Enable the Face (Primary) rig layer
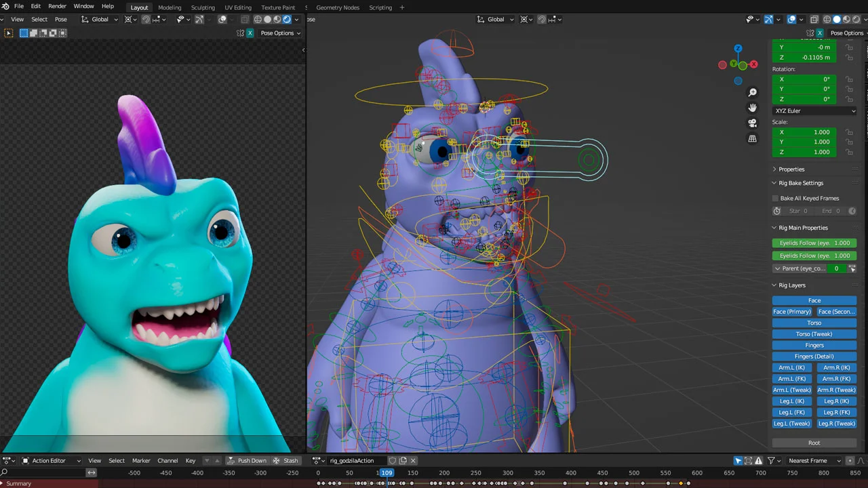Screen dimensions: 868x488 tap(791, 311)
